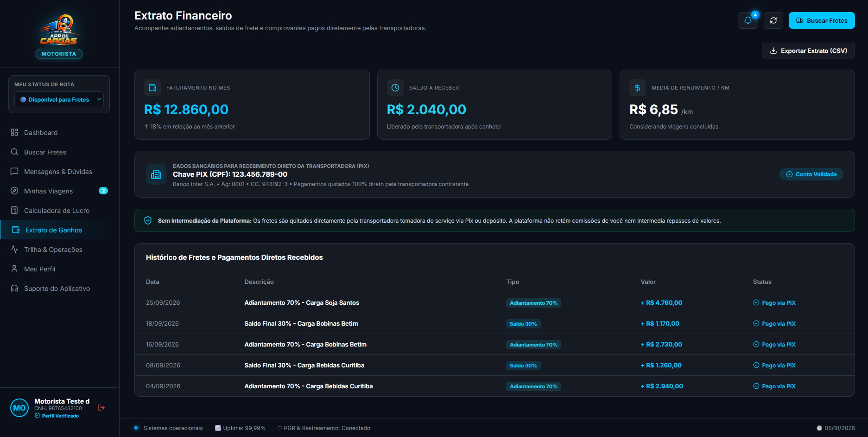The width and height of the screenshot is (868, 437).
Task: Click the Meu Perfil user icon
Action: coord(14,269)
